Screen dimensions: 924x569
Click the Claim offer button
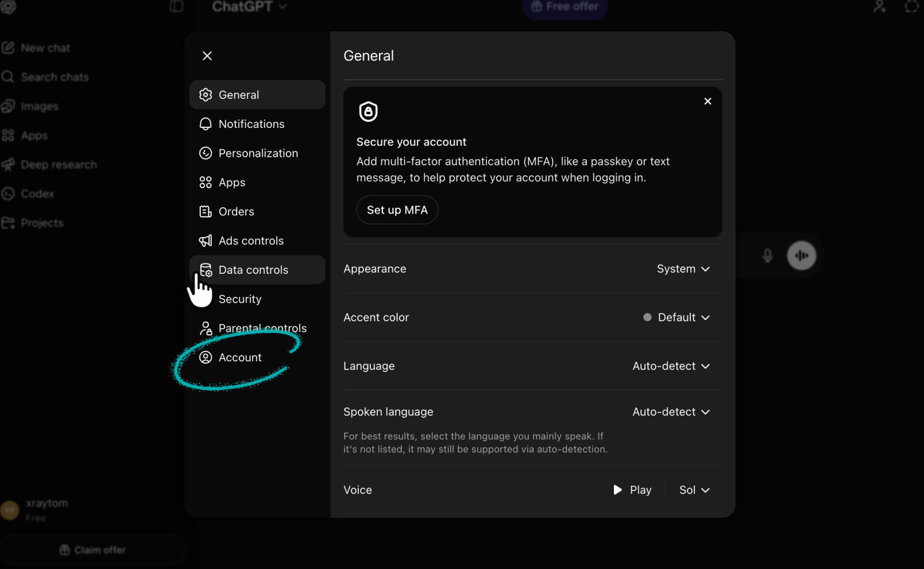click(x=93, y=550)
